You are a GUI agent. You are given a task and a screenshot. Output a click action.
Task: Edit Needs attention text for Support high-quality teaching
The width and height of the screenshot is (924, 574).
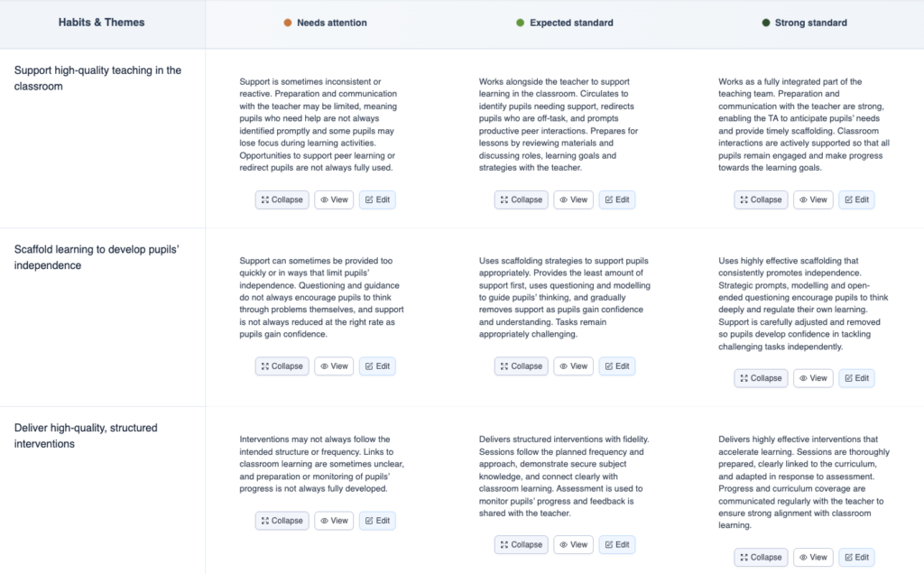(x=377, y=200)
